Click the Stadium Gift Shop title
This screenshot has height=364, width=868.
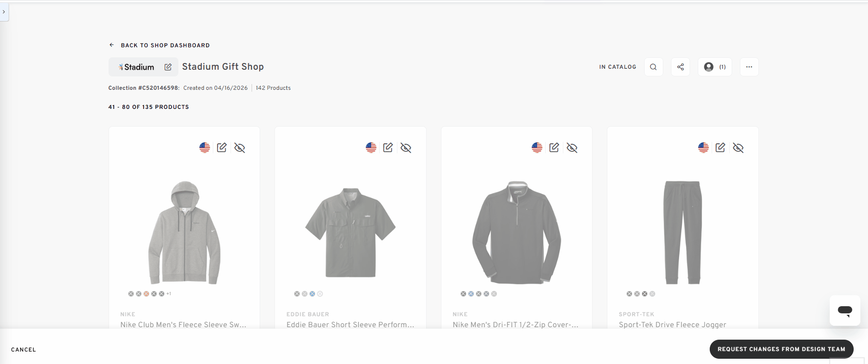223,67
